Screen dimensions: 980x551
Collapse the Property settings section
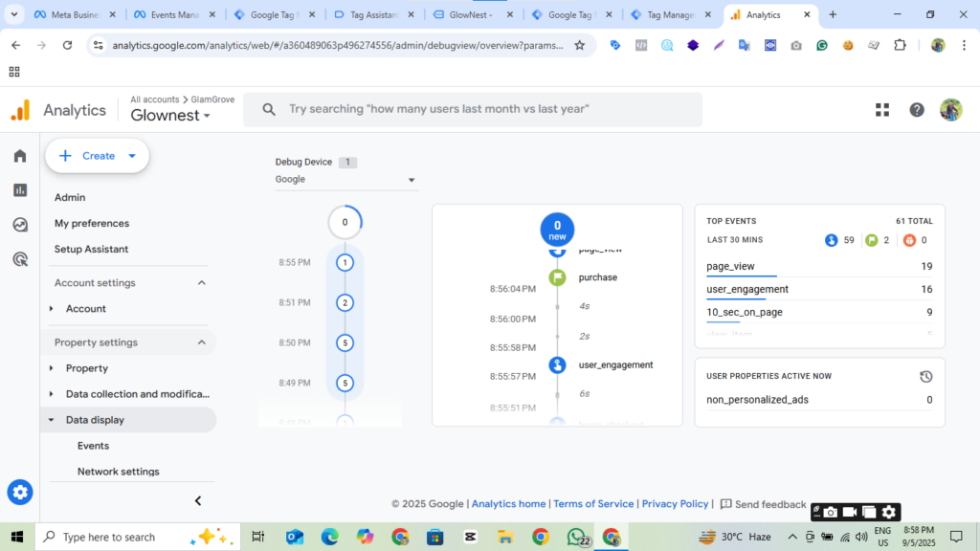click(201, 342)
